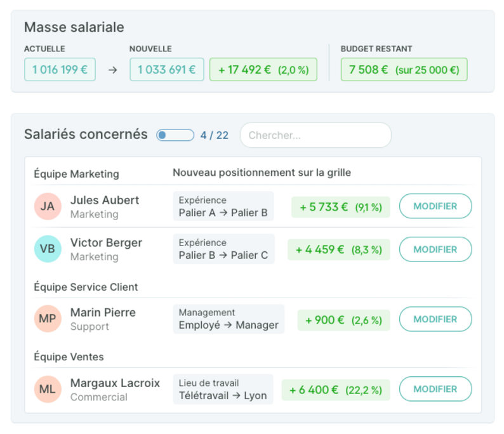
Task: Click the Management Employé to Manager box
Action: tap(229, 319)
